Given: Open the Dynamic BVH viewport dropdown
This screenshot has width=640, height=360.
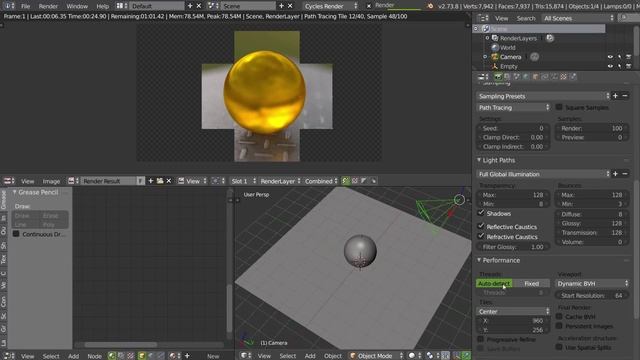Looking at the screenshot, I should click(x=592, y=283).
